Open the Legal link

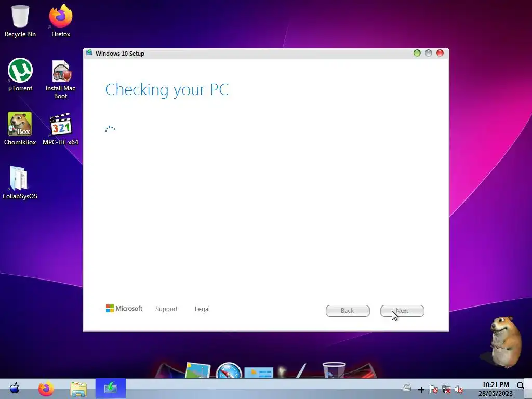(202, 309)
